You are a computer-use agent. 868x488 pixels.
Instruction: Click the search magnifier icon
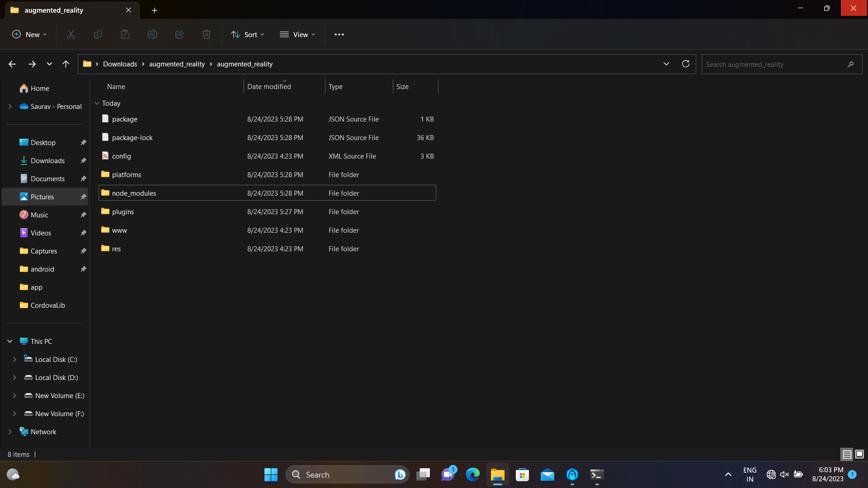pos(850,65)
